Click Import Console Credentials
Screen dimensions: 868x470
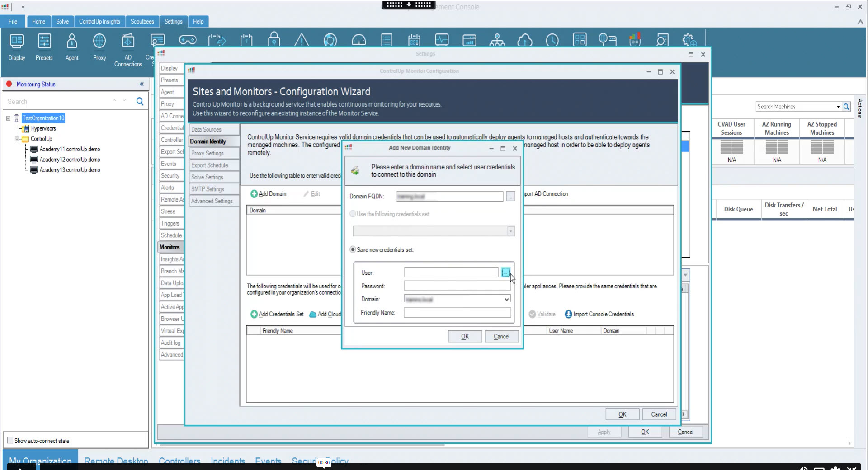pyautogui.click(x=599, y=314)
